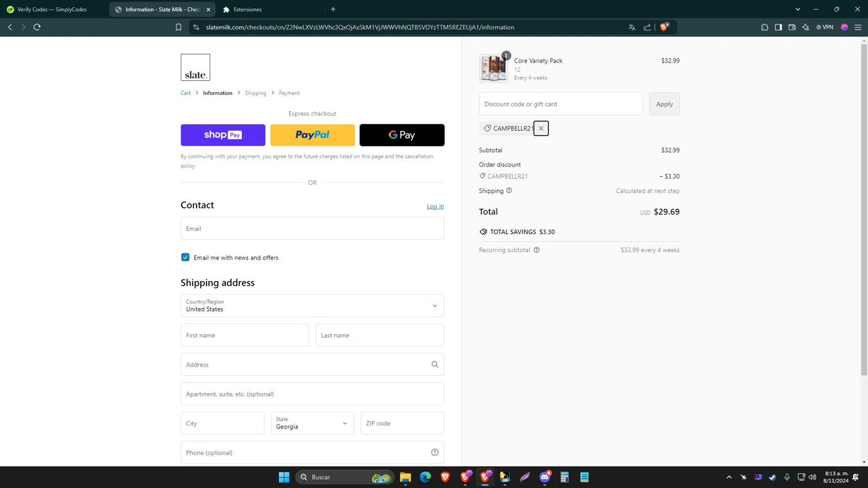Toggle the browser sidebar icon
This screenshot has width=868, height=488.
pyautogui.click(x=778, y=27)
